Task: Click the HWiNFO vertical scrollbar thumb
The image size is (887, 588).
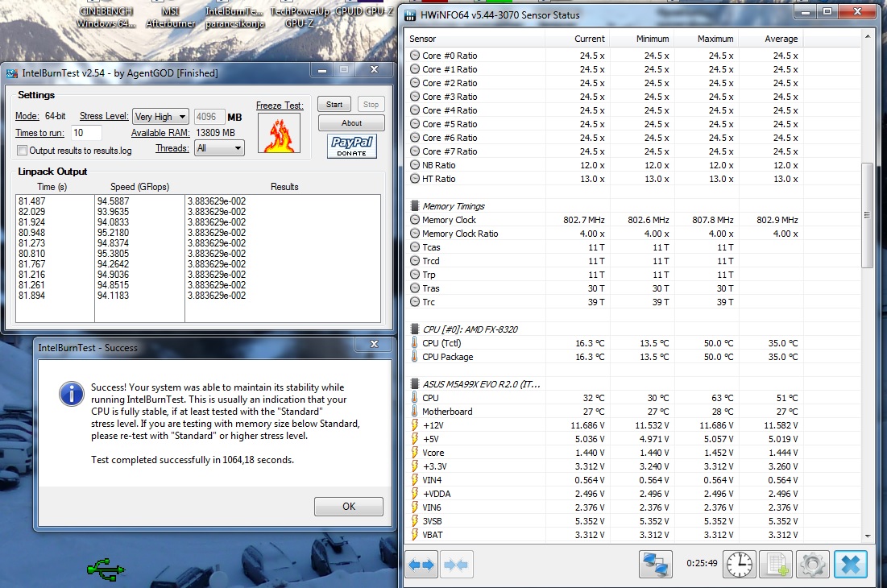Action: pyautogui.click(x=867, y=215)
